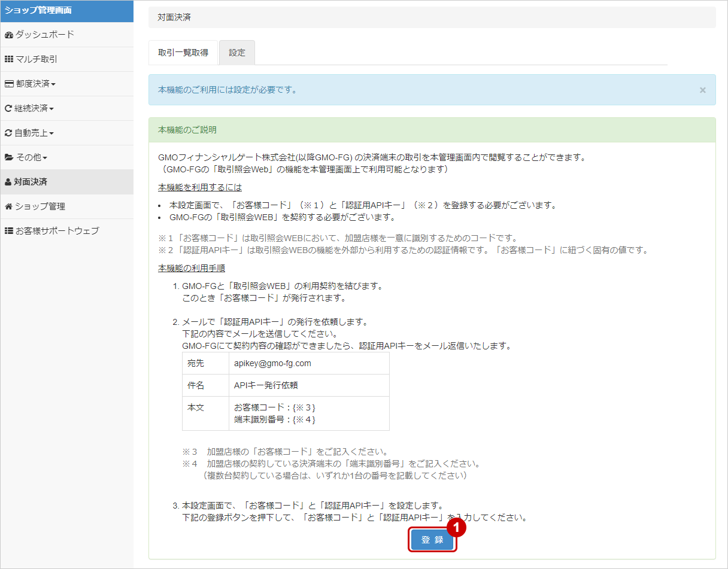
Task: Select the マルチ取引 grid icon
Action: [10, 59]
